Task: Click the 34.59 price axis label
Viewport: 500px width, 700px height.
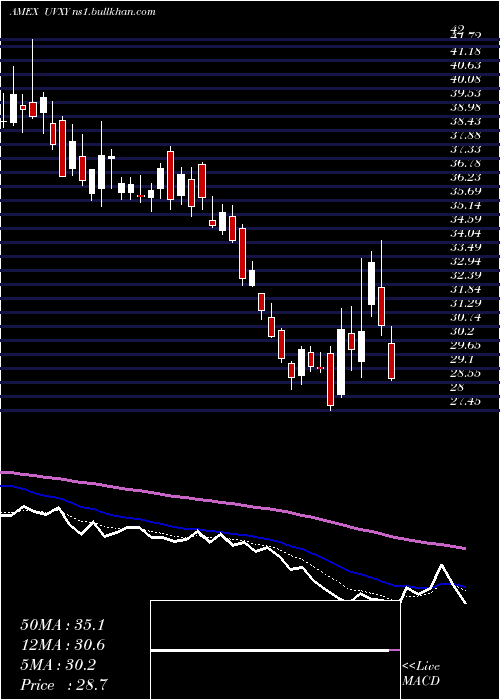Action: click(x=467, y=219)
